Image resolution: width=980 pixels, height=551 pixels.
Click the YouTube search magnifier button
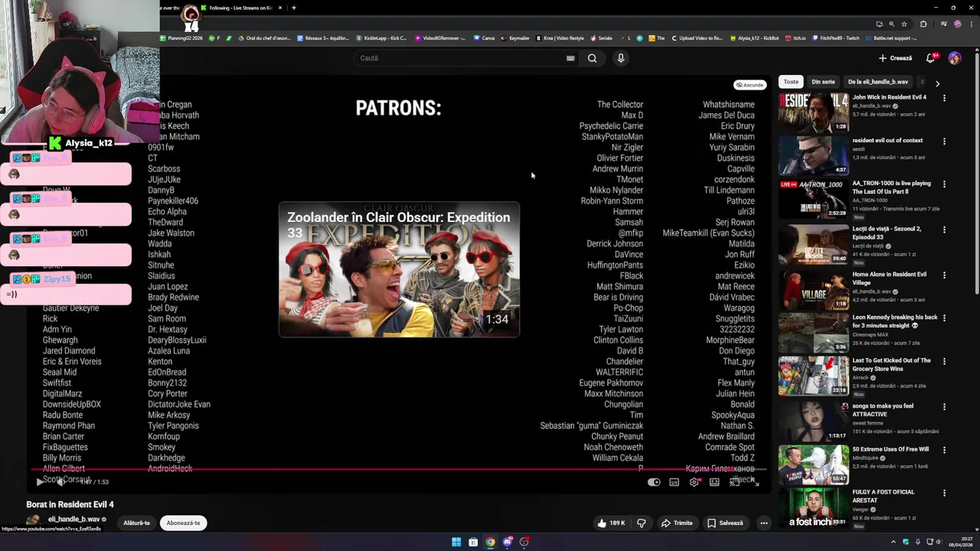592,58
